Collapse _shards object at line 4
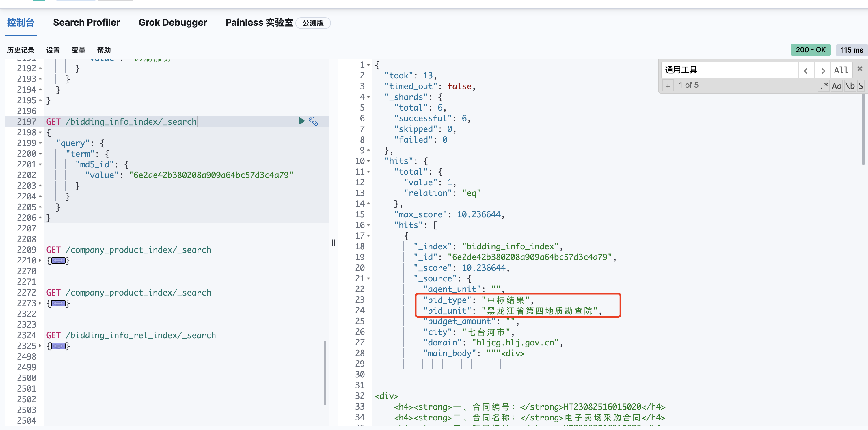 click(x=368, y=97)
